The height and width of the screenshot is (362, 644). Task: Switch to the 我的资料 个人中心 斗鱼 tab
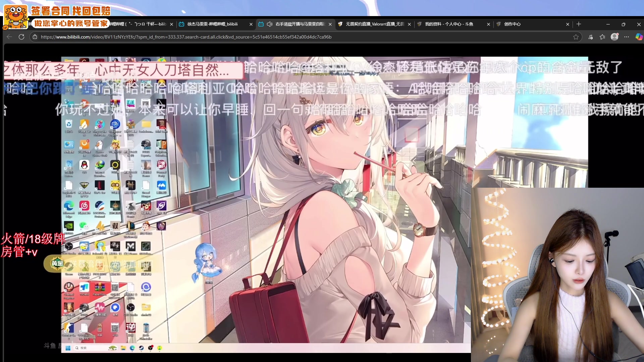pos(453,24)
